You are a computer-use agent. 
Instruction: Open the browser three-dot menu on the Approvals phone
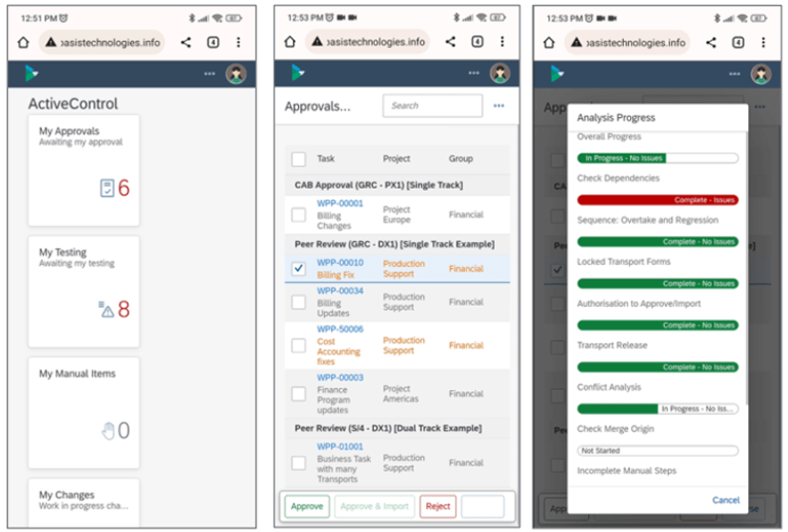[502, 42]
